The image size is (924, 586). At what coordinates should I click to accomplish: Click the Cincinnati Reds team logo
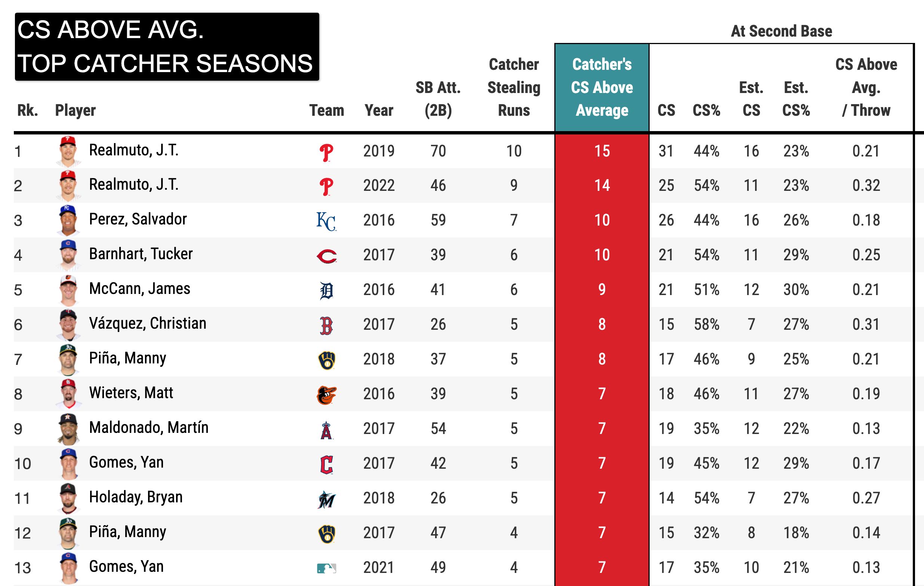(327, 256)
